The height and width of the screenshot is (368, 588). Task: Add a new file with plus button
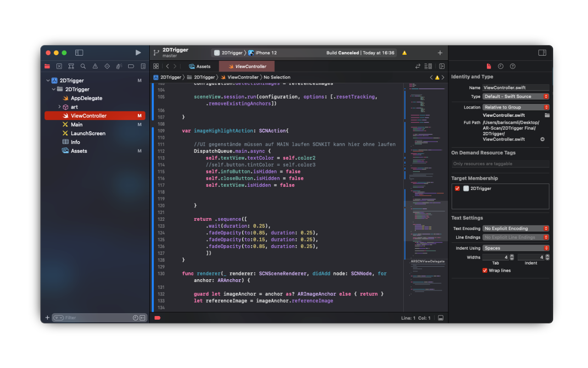coord(47,318)
